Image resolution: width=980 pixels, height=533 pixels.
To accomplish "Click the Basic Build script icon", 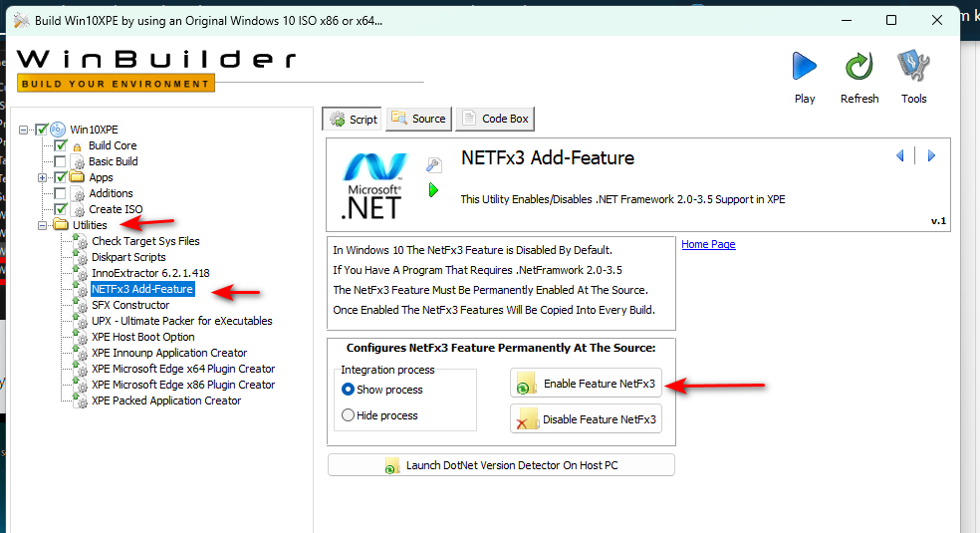I will [78, 161].
